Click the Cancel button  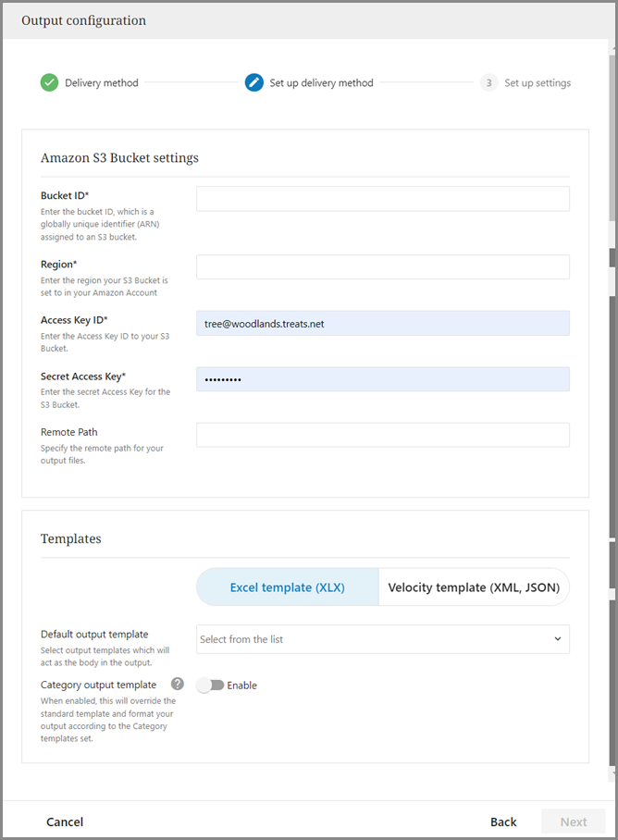click(x=65, y=821)
